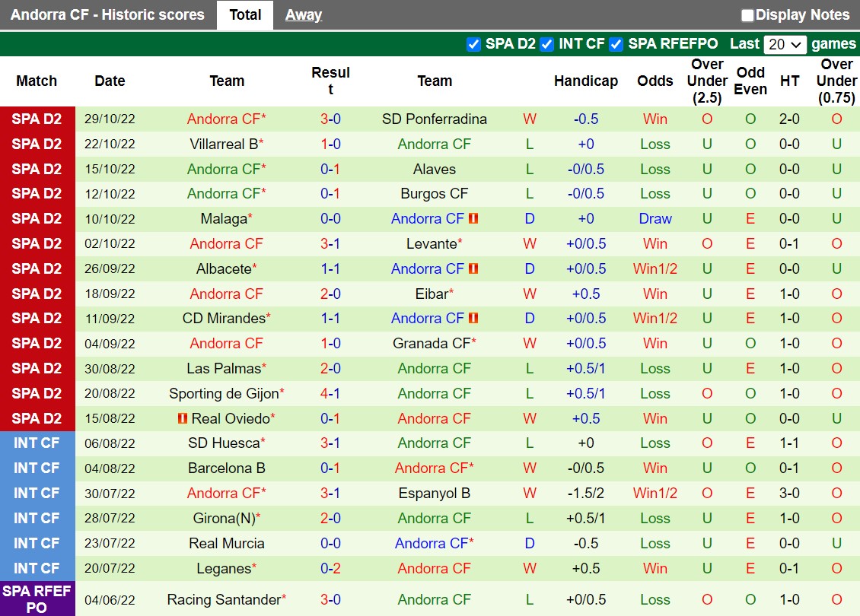Open Levante team link
The height and width of the screenshot is (616, 860).
[x=432, y=243]
